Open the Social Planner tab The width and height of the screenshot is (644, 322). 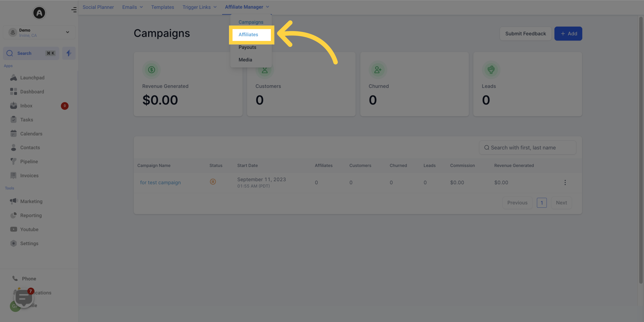[98, 7]
